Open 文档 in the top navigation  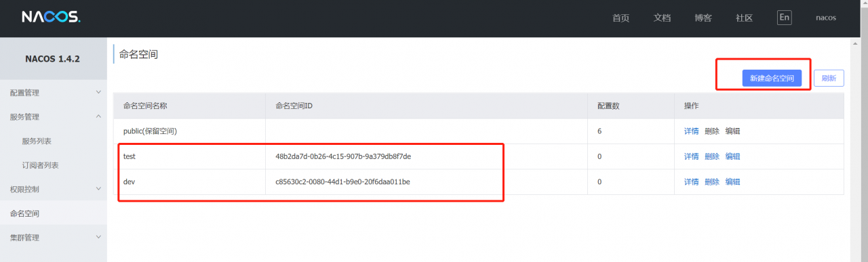tap(662, 18)
